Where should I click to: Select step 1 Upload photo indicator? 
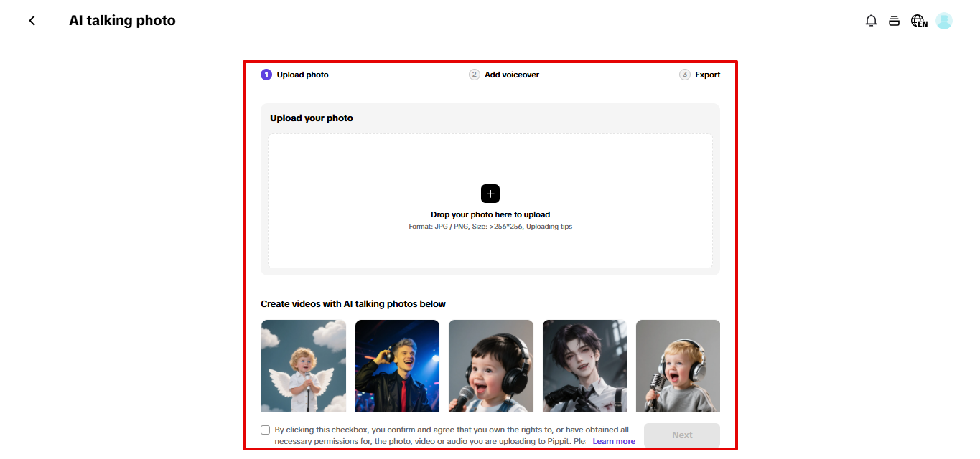coord(294,74)
